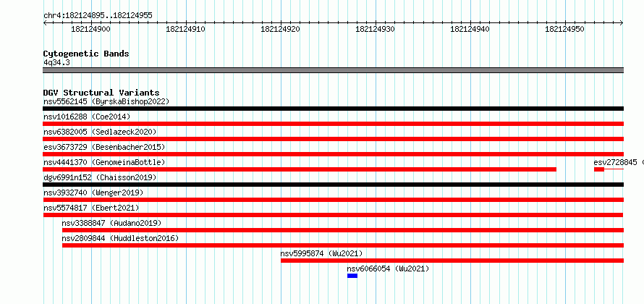Image resolution: width=644 pixels, height=304 pixels.
Task: Open the nsv3388847 (Audano2019) label
Action: [111, 223]
